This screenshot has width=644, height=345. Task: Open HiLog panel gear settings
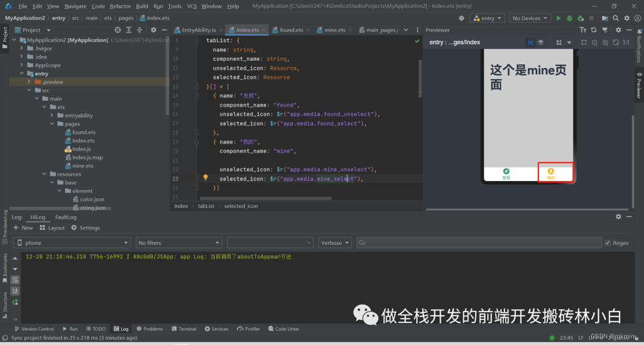coord(618,217)
